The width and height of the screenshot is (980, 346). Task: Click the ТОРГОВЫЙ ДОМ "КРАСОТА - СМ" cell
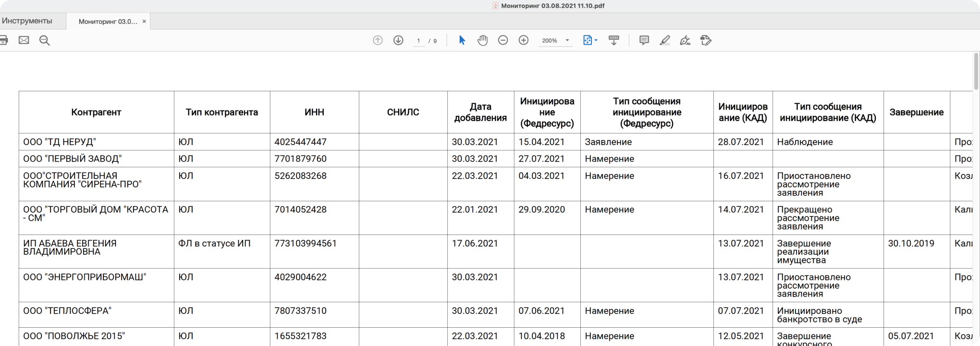click(96, 218)
